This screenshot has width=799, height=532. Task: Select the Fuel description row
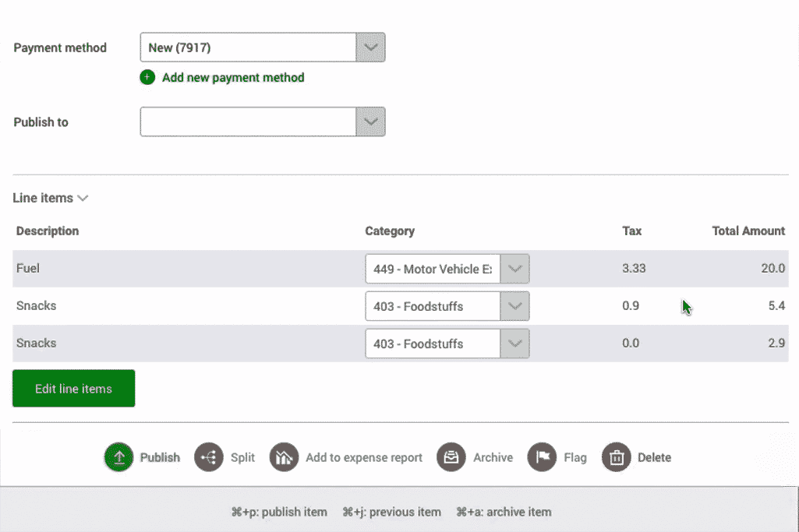[x=28, y=268]
